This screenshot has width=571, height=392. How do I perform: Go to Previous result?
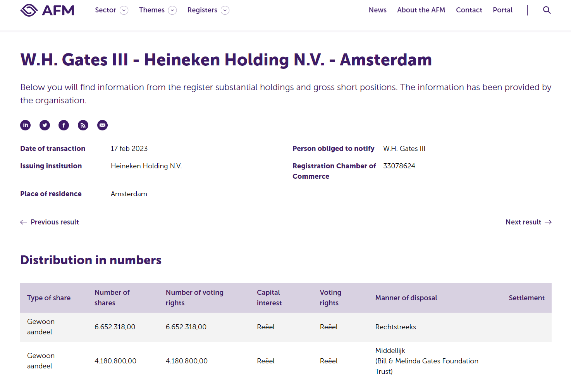pyautogui.click(x=55, y=222)
